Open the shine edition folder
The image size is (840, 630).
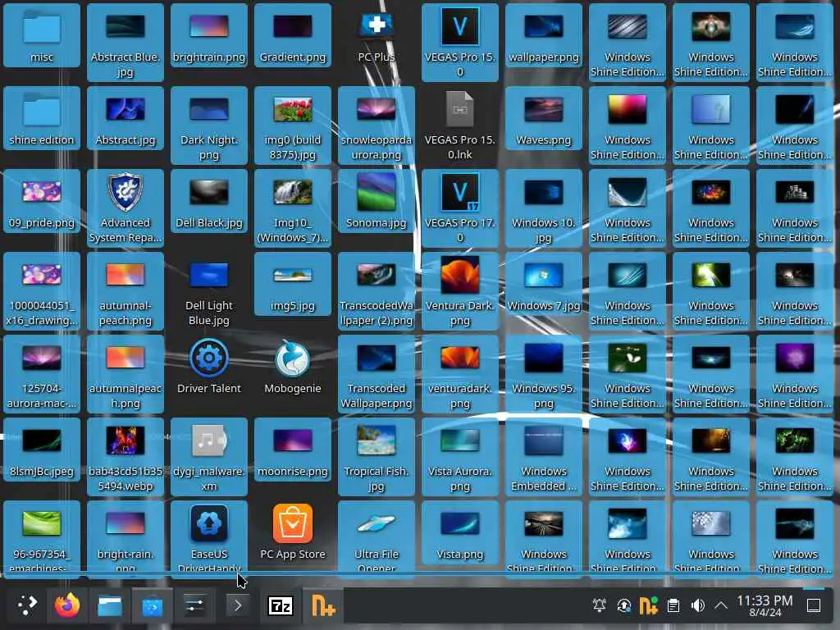point(42,118)
